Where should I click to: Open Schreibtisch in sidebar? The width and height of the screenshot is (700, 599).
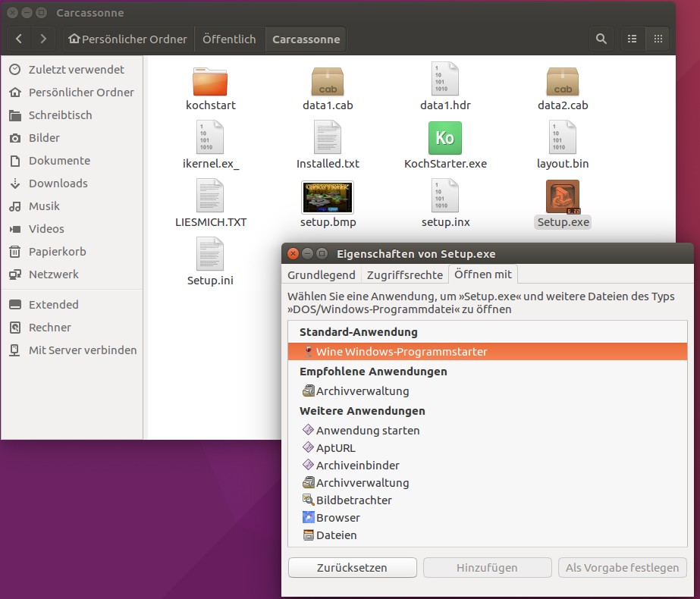pos(72,115)
